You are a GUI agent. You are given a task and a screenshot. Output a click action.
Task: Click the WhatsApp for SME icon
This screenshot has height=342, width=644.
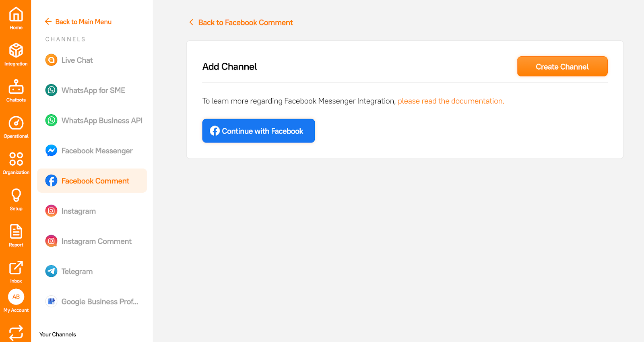pos(51,90)
